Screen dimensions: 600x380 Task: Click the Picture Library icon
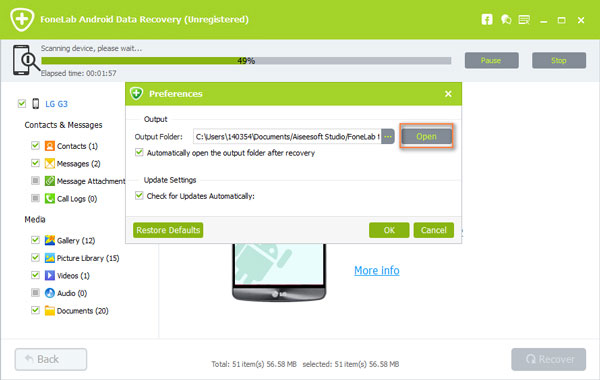[50, 258]
